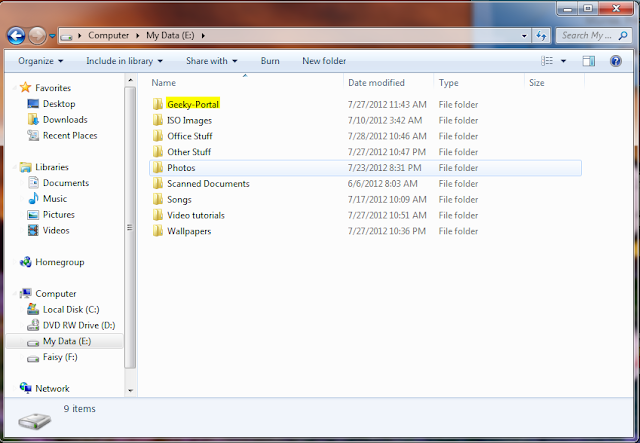Click My Data (E:) in the breadcrumb

170,36
